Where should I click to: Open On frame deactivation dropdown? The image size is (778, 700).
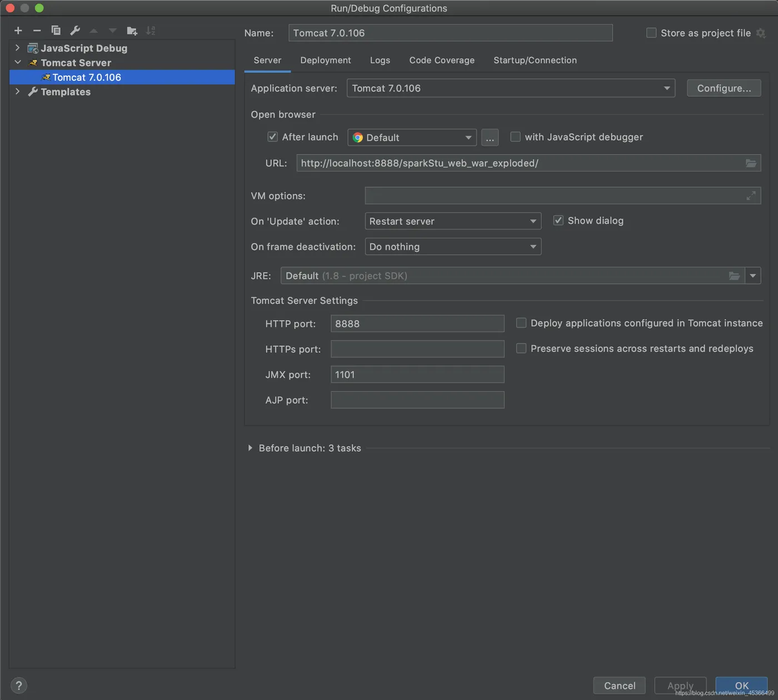point(453,247)
